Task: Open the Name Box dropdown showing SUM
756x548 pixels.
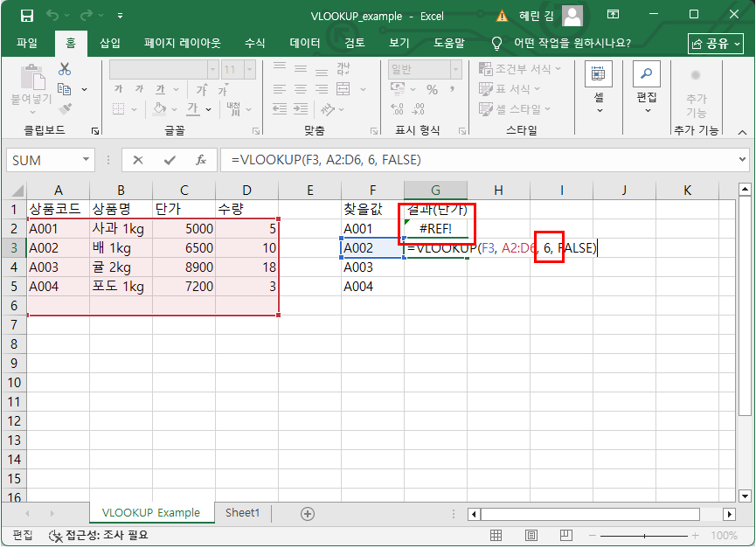Action: (x=86, y=160)
